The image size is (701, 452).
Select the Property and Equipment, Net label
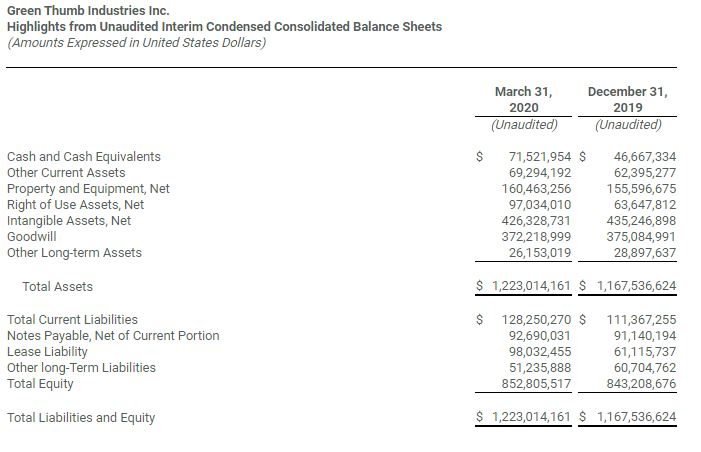tap(88, 189)
